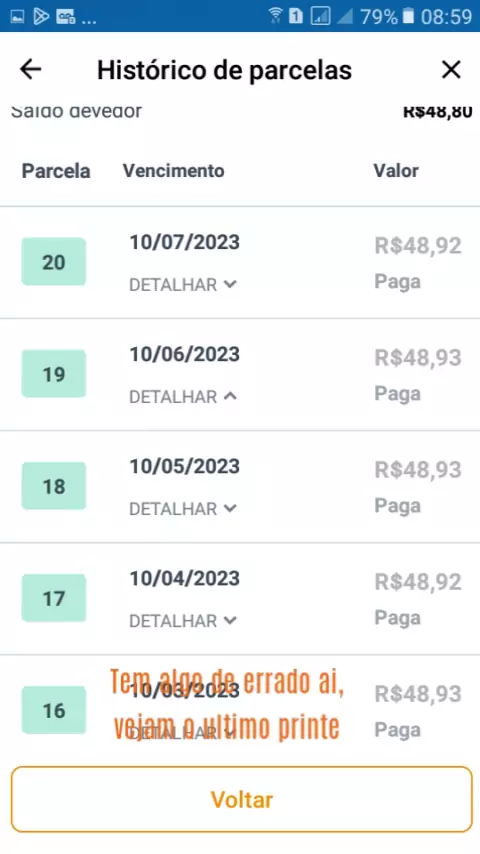Tap the Parcela column header
The height and width of the screenshot is (854, 480).
click(56, 171)
